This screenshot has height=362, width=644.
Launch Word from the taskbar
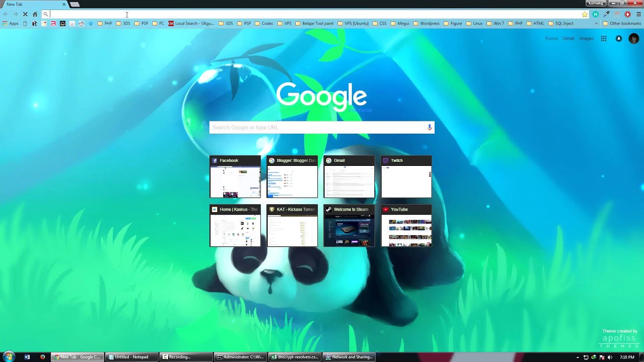(x=27, y=357)
